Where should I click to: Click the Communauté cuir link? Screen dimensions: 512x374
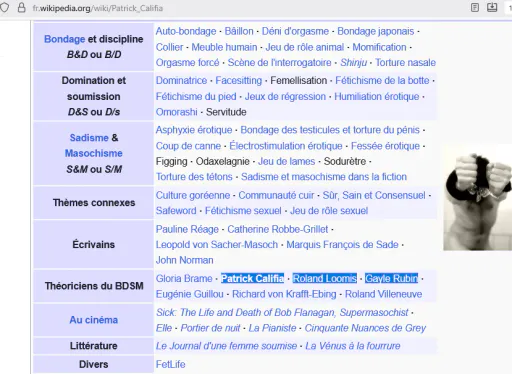pos(276,195)
